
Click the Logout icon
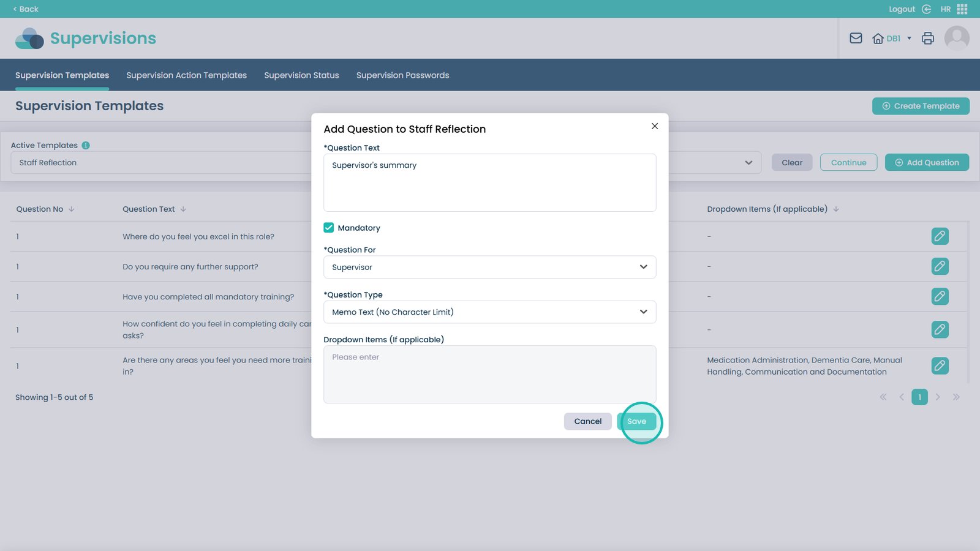click(926, 9)
